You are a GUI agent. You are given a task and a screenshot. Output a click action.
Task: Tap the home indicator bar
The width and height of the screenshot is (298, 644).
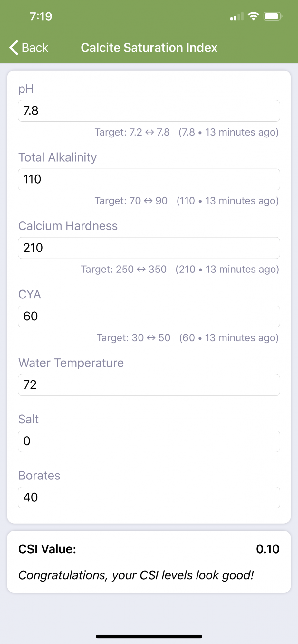tap(149, 636)
